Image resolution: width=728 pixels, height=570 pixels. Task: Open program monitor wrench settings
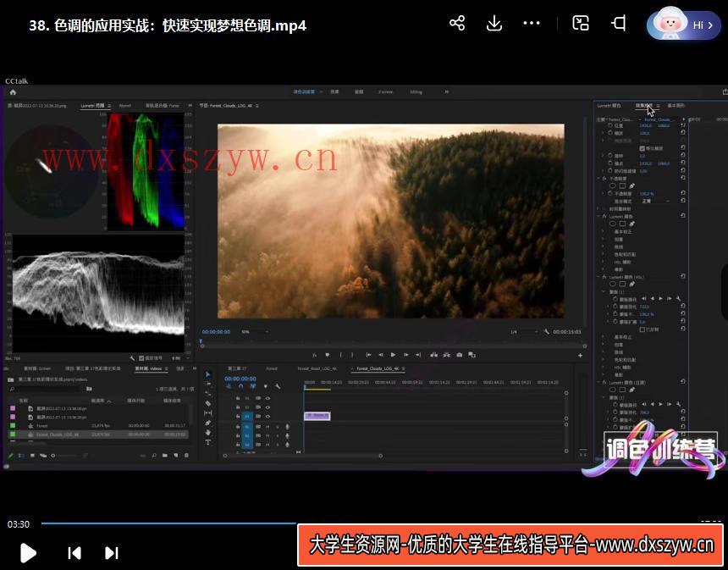coord(547,332)
